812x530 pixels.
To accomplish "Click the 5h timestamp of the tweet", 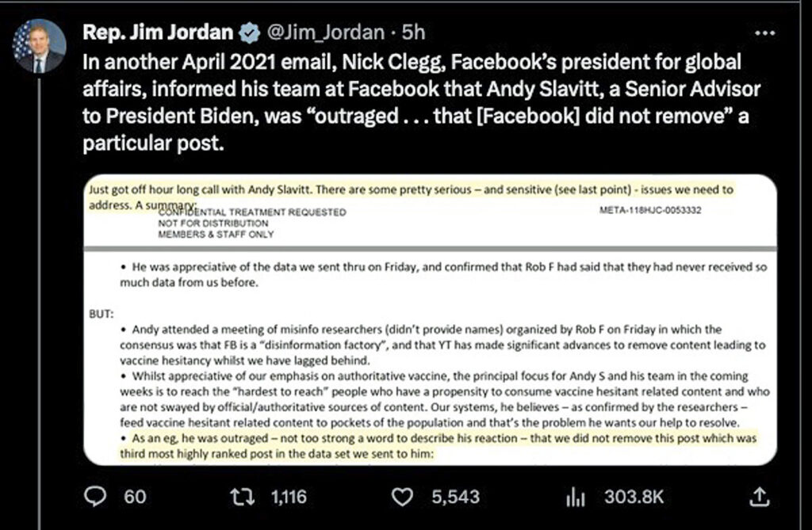I will pos(413,33).
